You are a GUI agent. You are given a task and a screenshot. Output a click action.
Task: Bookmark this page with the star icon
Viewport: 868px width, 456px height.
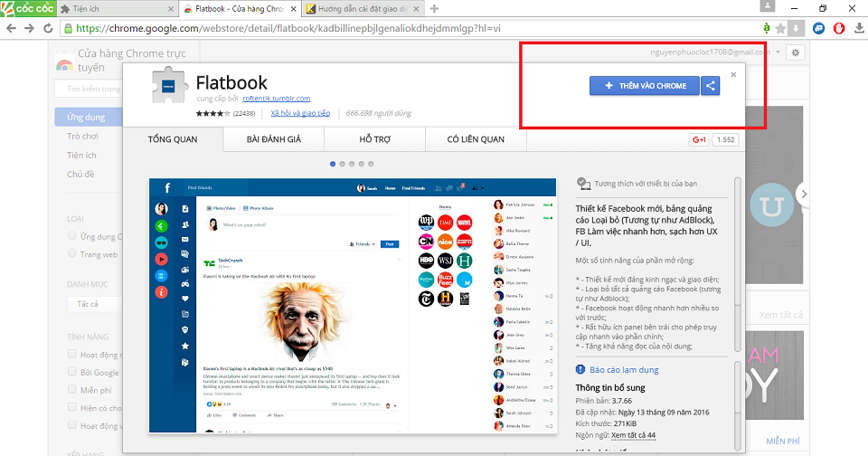tap(780, 28)
